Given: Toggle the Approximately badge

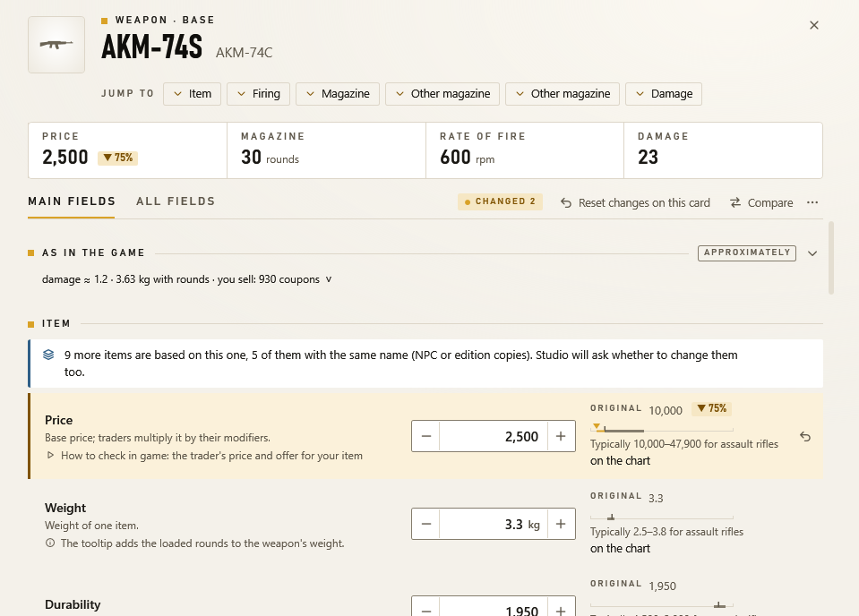Looking at the screenshot, I should click(x=747, y=252).
